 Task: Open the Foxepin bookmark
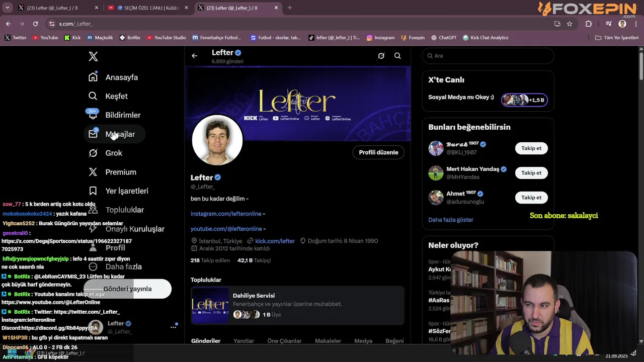pos(413,38)
